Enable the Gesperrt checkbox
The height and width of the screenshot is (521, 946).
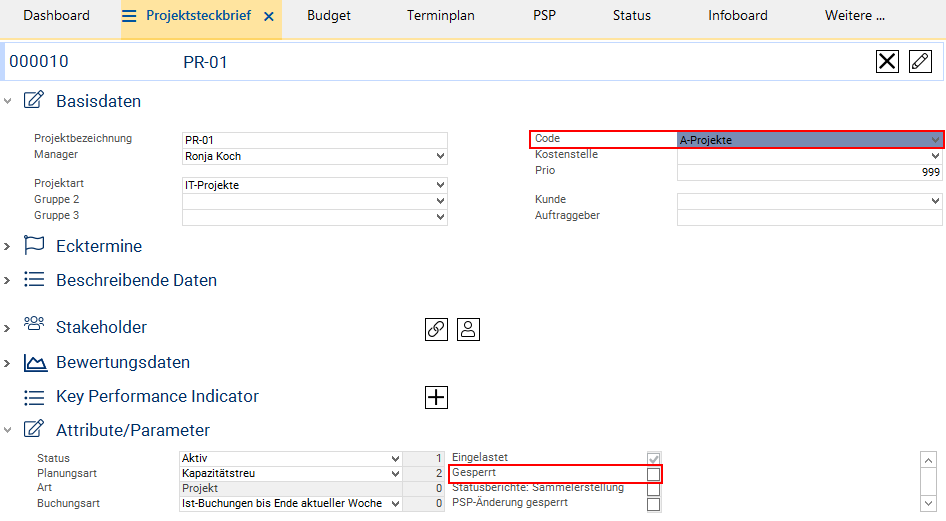click(653, 473)
